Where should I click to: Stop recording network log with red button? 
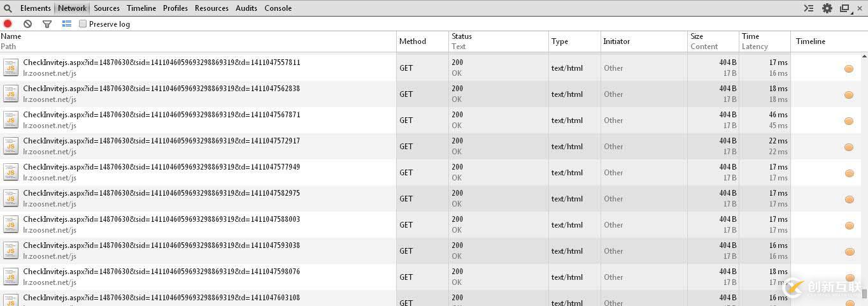(8, 24)
